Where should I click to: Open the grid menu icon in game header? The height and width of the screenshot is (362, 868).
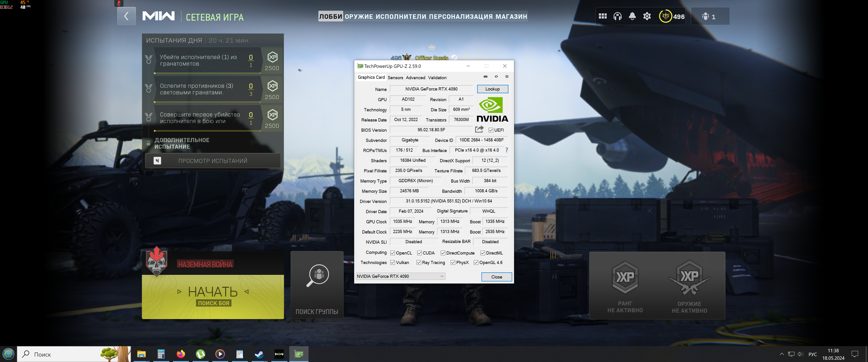coord(602,16)
